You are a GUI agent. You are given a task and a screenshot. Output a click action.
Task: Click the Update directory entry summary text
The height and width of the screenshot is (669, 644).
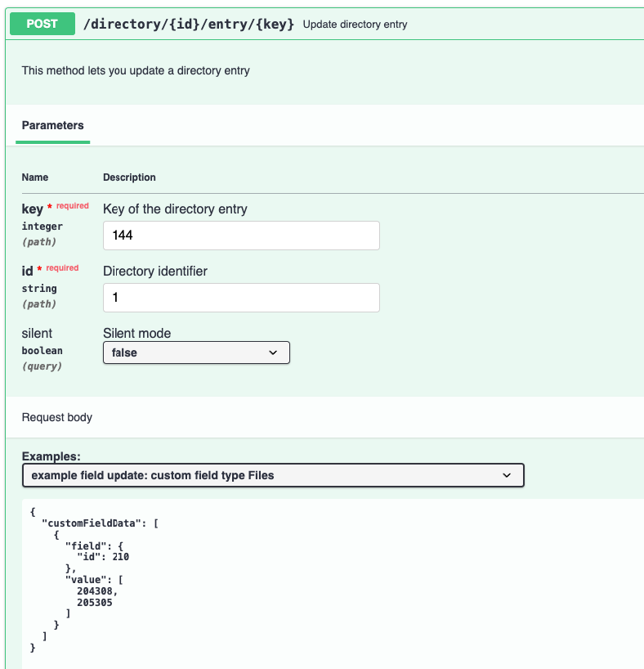(x=355, y=25)
